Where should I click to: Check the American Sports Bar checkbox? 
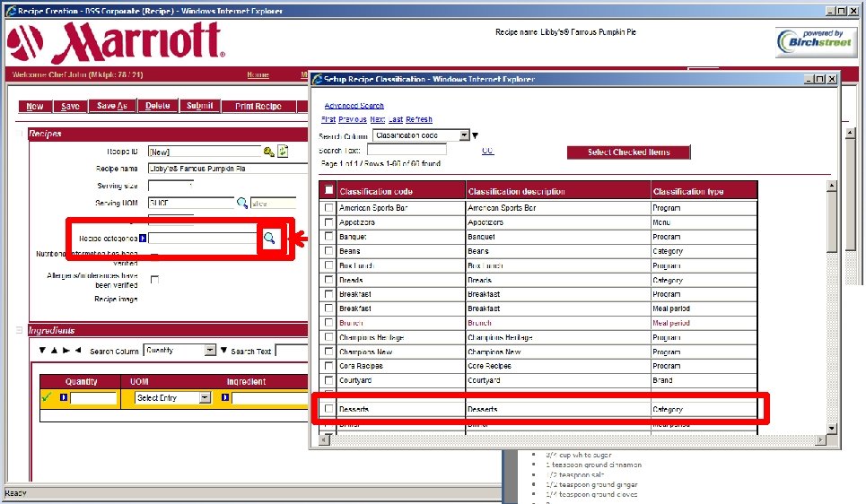328,207
